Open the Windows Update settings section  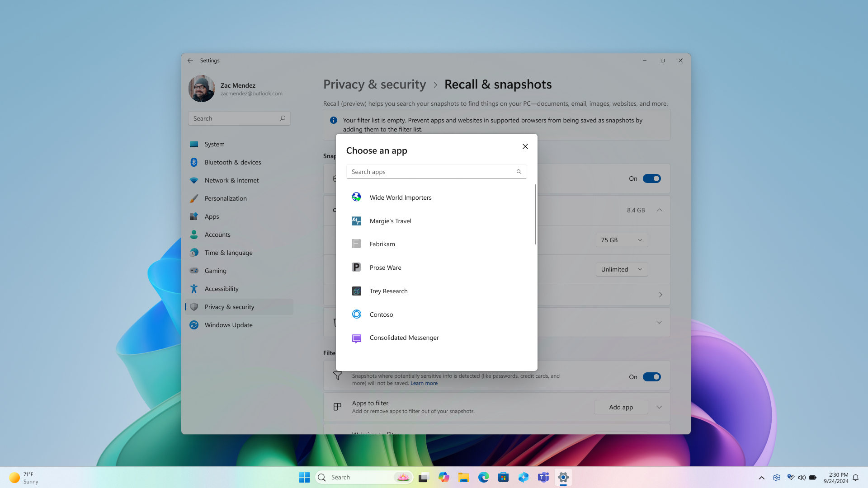[228, 325]
